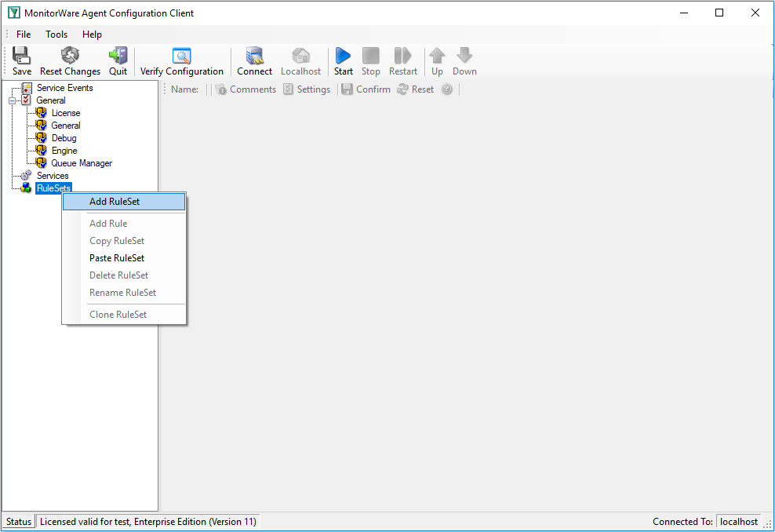Open the Tools menu
775x532 pixels.
click(56, 34)
